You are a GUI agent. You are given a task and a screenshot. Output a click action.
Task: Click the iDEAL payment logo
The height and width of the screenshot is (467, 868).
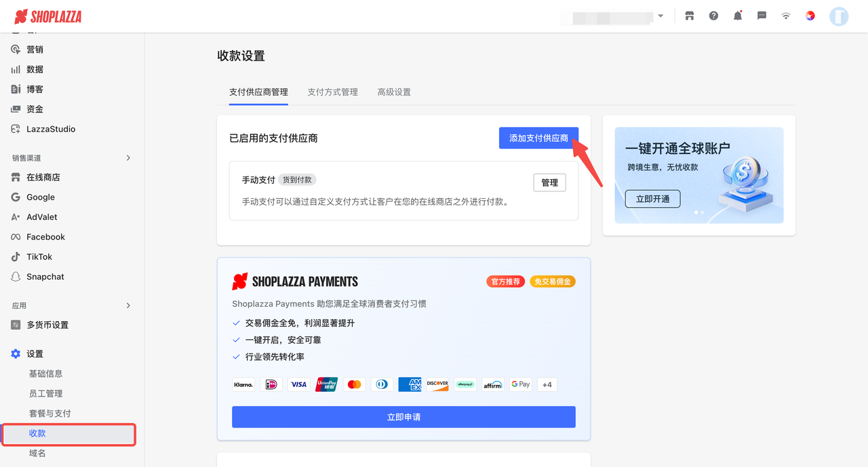click(x=271, y=384)
